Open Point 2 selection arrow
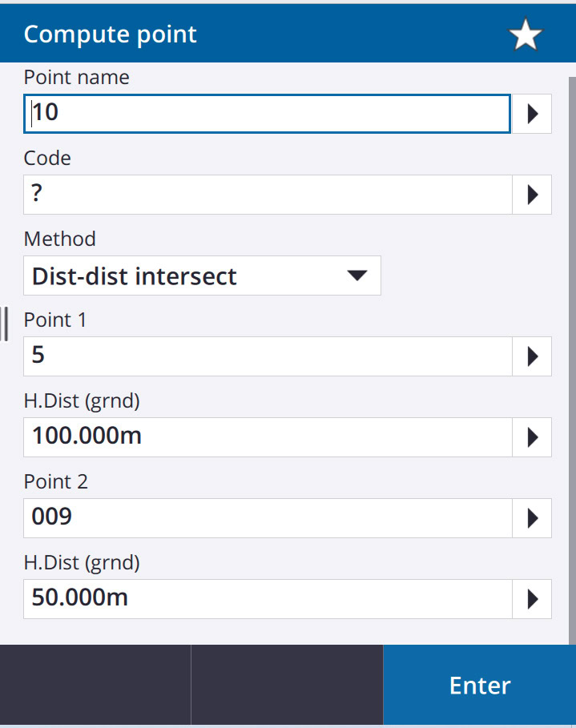Screen dimensions: 576x728 point(532,518)
